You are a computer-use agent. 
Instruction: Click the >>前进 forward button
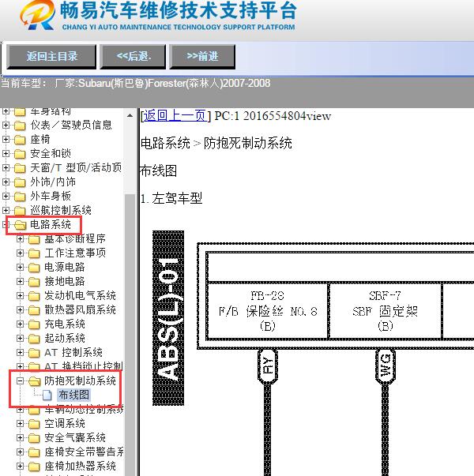pyautogui.click(x=202, y=57)
